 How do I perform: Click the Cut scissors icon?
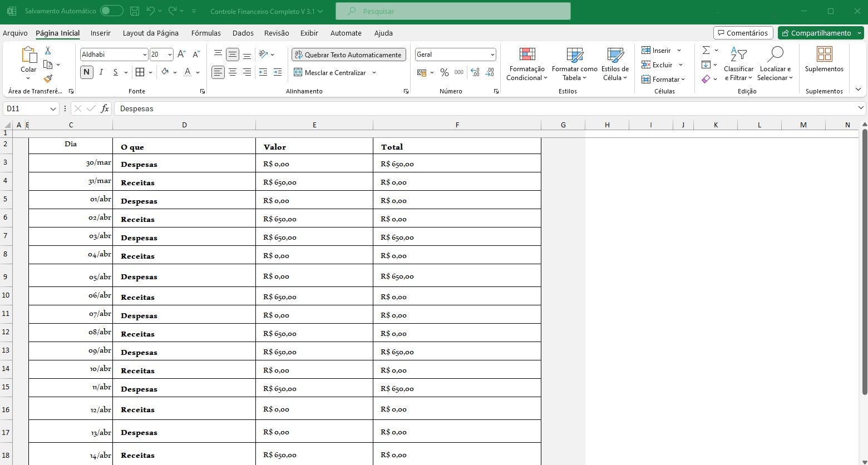(48, 51)
